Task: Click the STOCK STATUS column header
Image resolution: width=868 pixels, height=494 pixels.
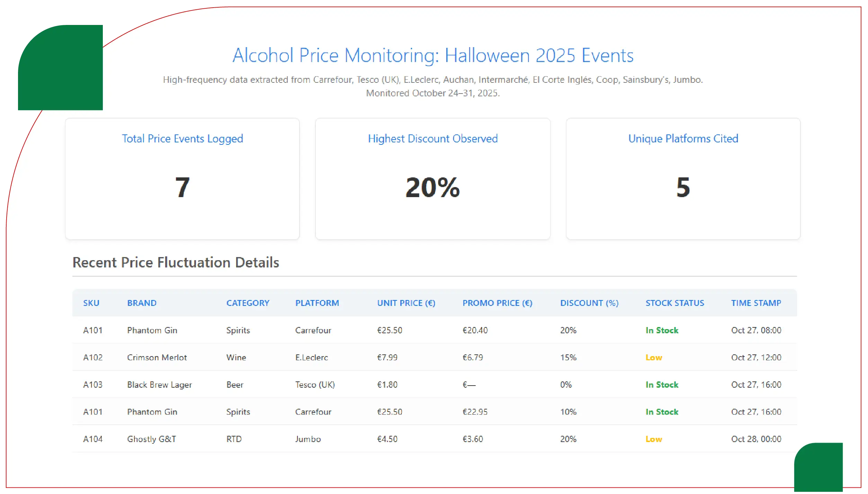Action: pos(674,303)
